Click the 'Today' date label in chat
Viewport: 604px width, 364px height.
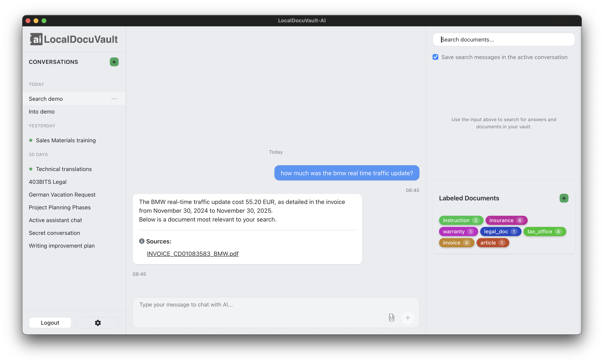click(x=276, y=152)
